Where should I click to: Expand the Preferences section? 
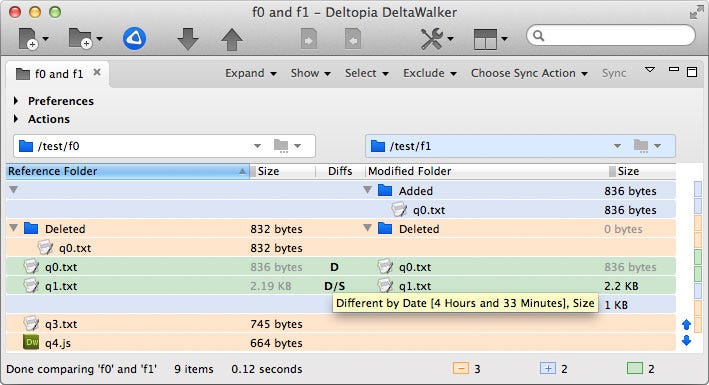point(16,101)
